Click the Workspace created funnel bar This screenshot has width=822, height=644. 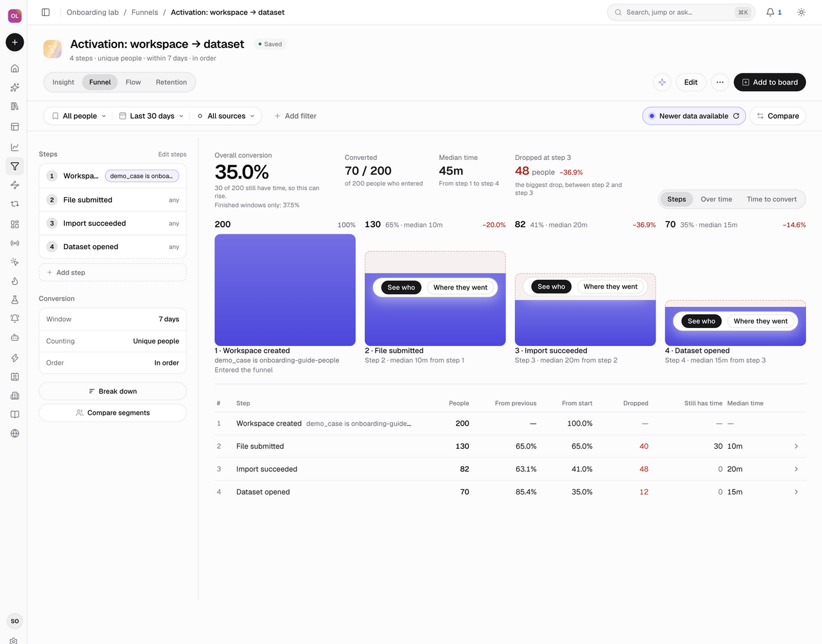(285, 290)
